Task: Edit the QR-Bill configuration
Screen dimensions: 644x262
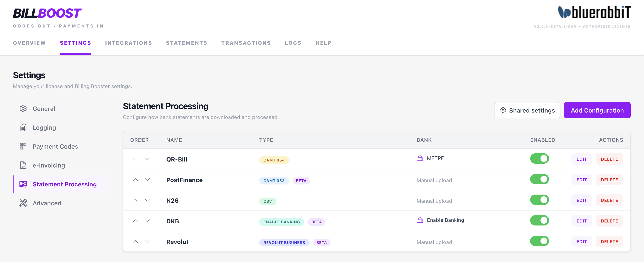Action: tap(581, 159)
